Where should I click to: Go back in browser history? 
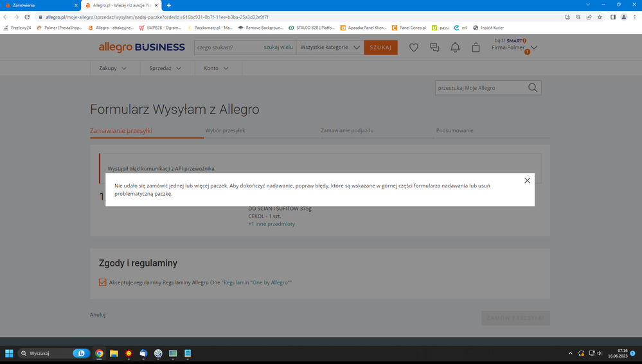click(x=6, y=17)
